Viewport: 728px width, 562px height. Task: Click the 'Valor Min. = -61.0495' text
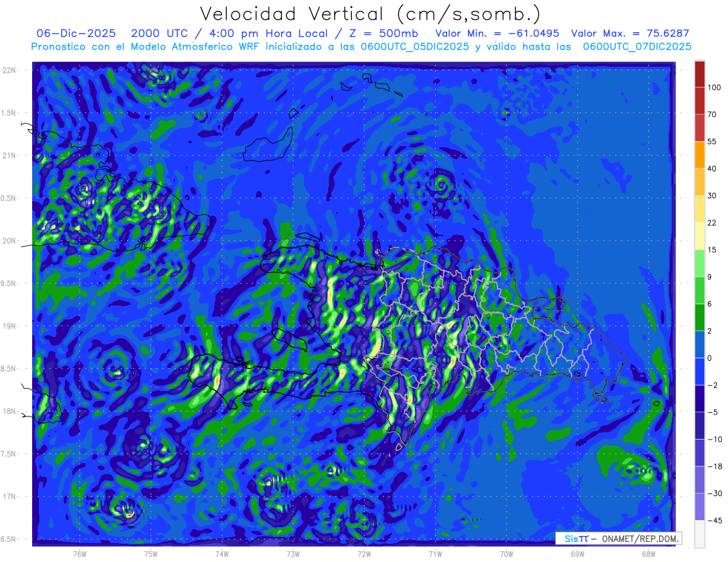(x=497, y=34)
